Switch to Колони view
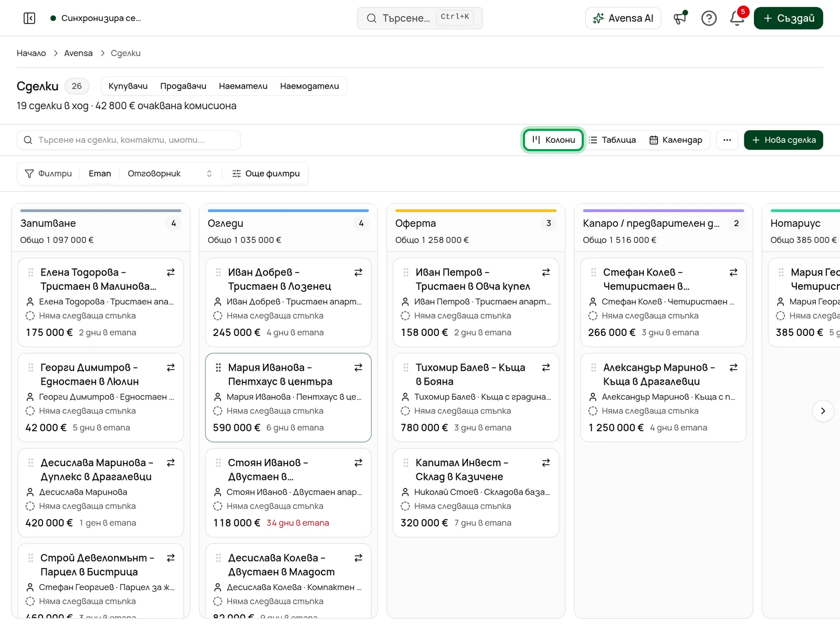 553,140
